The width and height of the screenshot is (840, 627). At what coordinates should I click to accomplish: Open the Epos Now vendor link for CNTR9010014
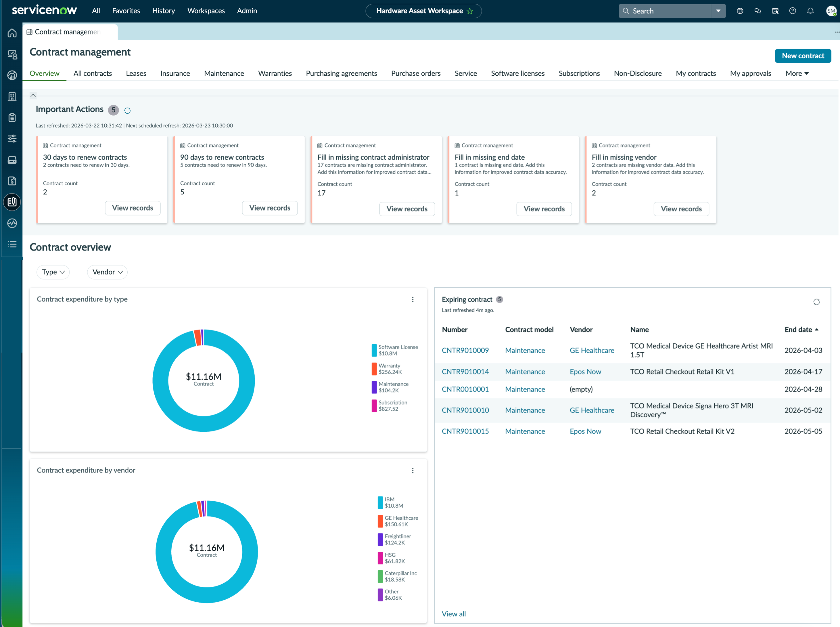(x=585, y=372)
